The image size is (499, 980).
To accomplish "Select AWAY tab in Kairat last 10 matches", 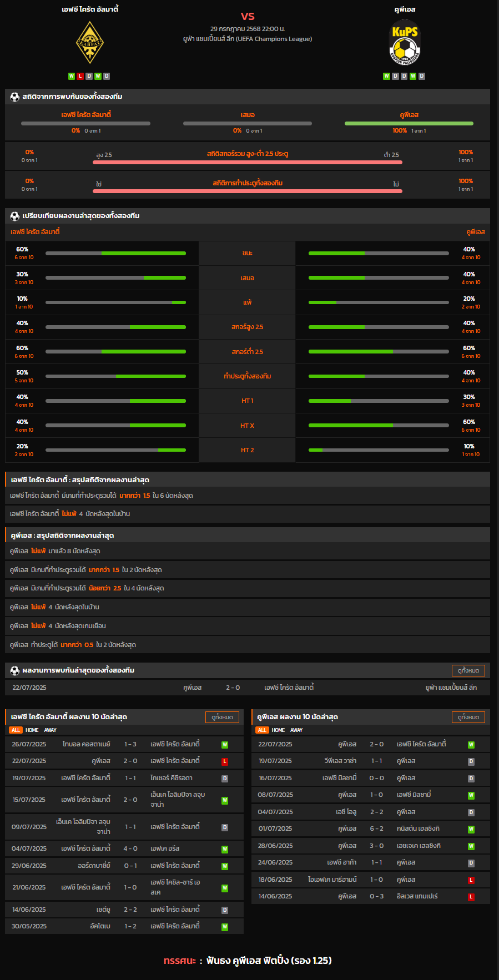I will [51, 730].
